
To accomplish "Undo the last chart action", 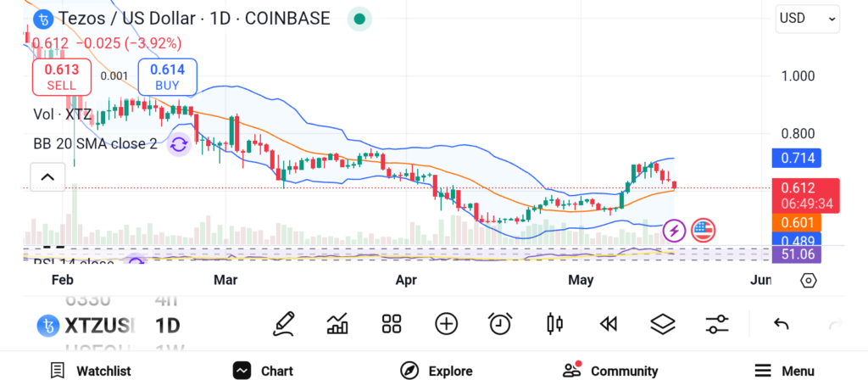I will click(x=782, y=324).
